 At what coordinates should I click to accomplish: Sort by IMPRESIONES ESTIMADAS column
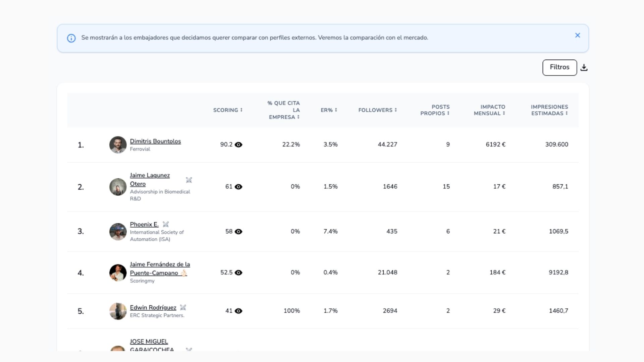[549, 110]
